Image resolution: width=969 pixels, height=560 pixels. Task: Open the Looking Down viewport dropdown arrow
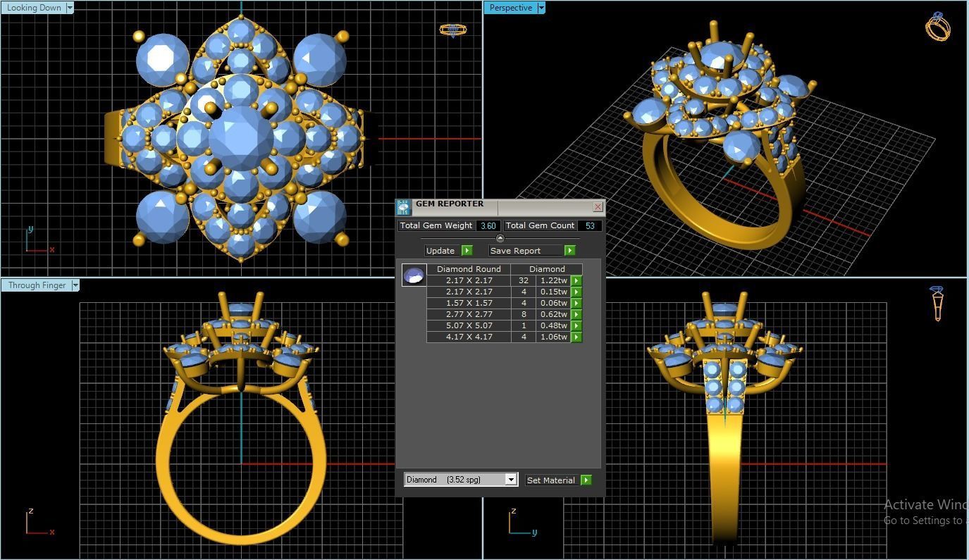tap(70, 8)
